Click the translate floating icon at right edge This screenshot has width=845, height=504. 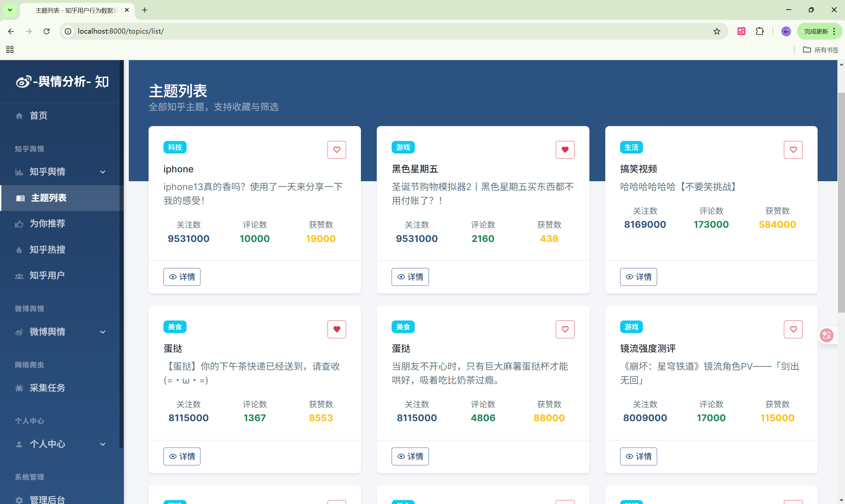coord(827,336)
